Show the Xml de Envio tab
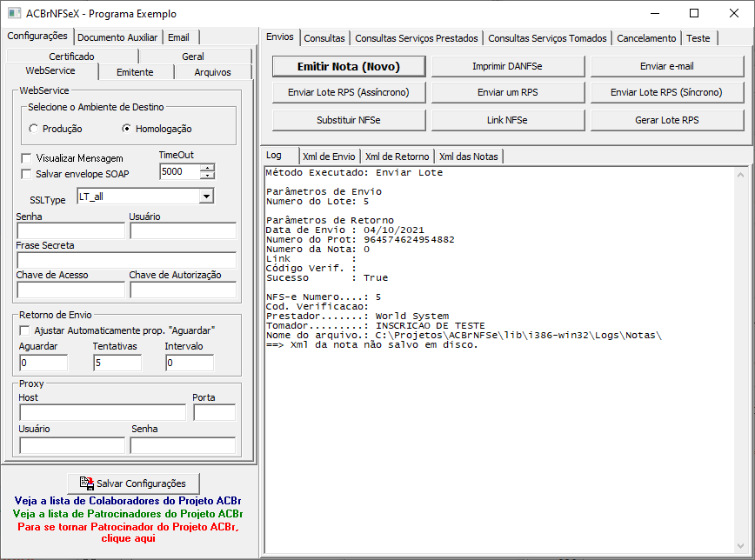Viewport: 755px width, 560px height. (x=329, y=157)
